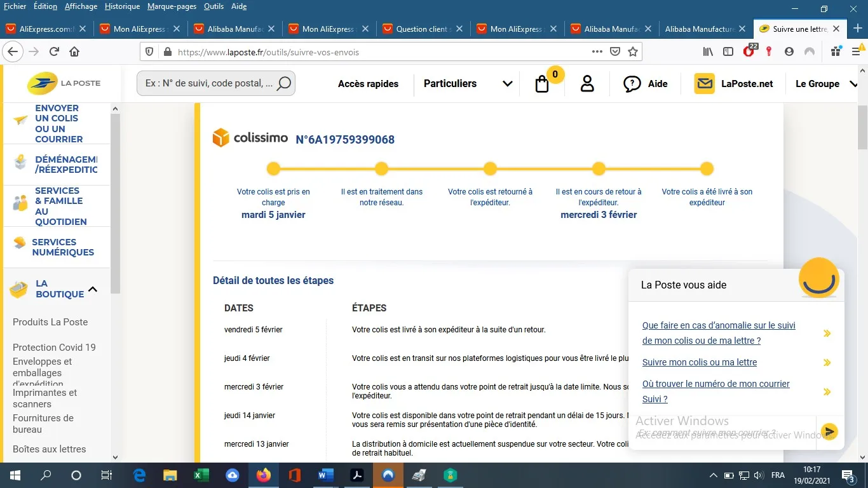Image resolution: width=868 pixels, height=488 pixels.
Task: Click the yellow smiling chat assistant icon
Action: 819,278
